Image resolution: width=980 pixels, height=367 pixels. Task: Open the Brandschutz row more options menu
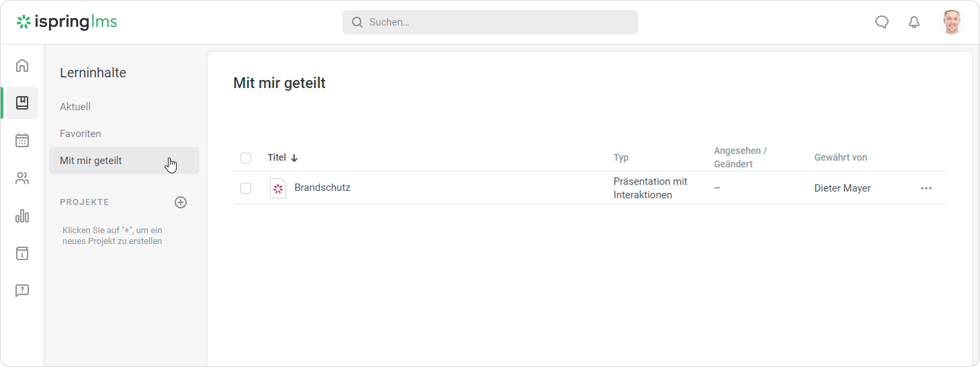926,188
